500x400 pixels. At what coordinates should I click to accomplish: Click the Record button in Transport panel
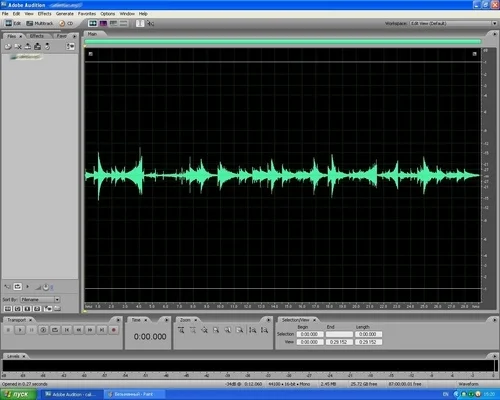coord(113,330)
